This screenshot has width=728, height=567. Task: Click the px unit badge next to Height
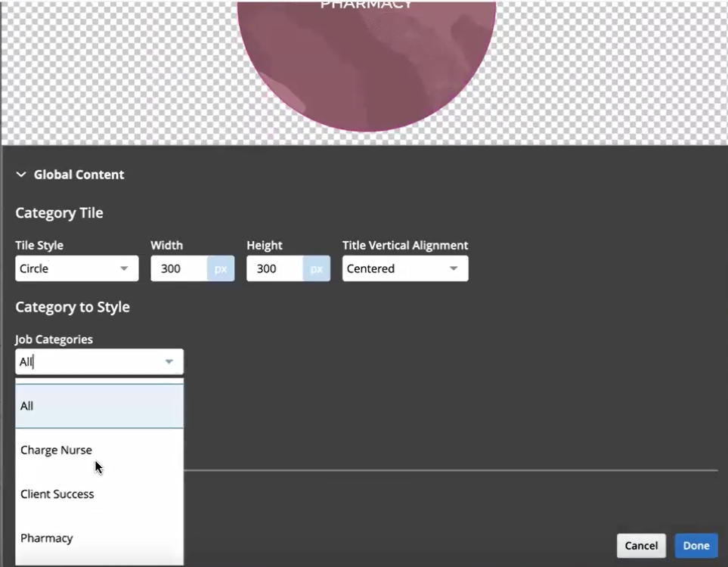pos(317,268)
